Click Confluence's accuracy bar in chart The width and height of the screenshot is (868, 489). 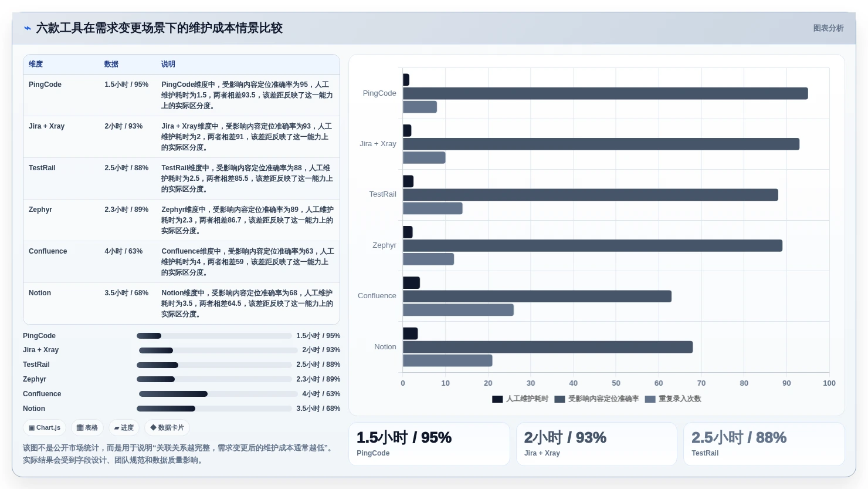pyautogui.click(x=537, y=296)
